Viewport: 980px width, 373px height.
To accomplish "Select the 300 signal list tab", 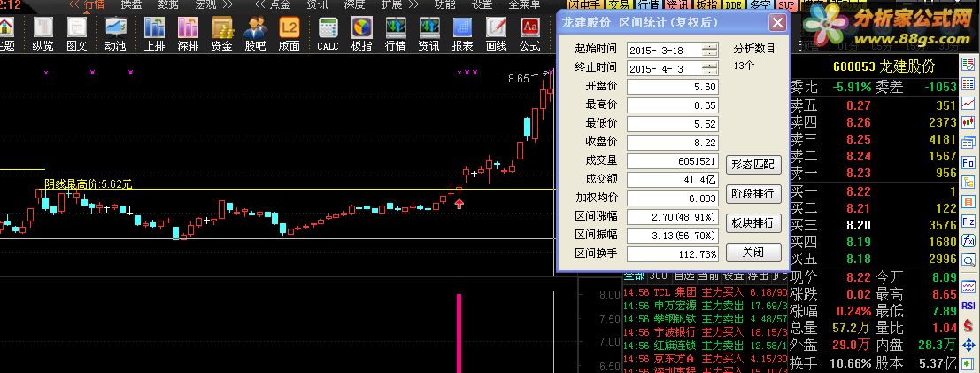I will tap(658, 276).
